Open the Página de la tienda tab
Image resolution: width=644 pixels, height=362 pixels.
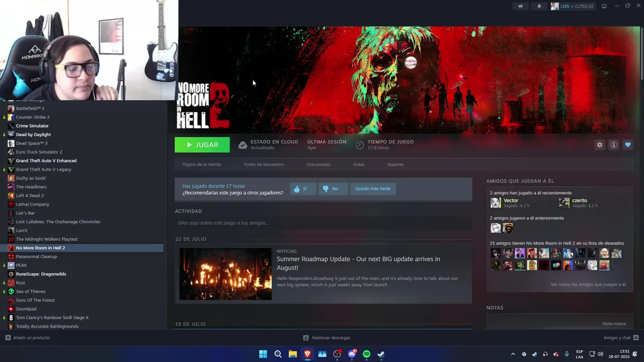pyautogui.click(x=201, y=164)
